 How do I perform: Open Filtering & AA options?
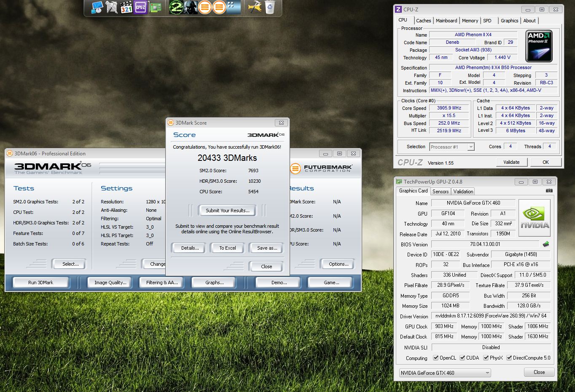pyautogui.click(x=162, y=283)
